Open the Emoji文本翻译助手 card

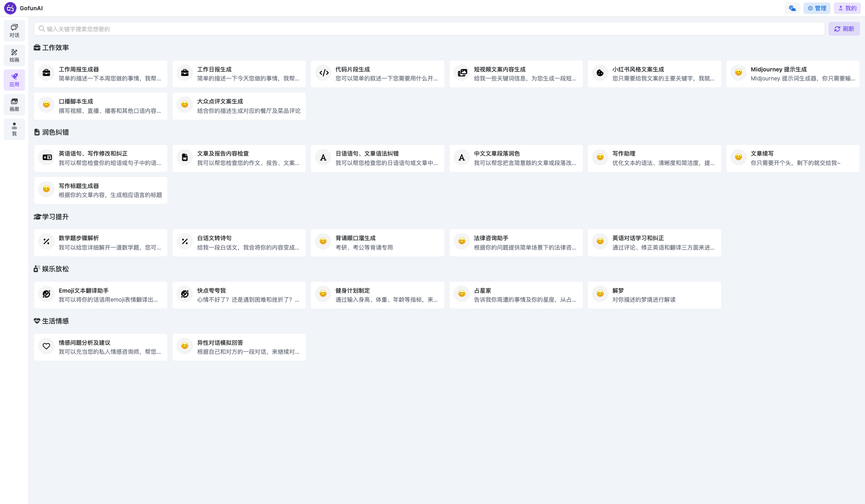(101, 295)
